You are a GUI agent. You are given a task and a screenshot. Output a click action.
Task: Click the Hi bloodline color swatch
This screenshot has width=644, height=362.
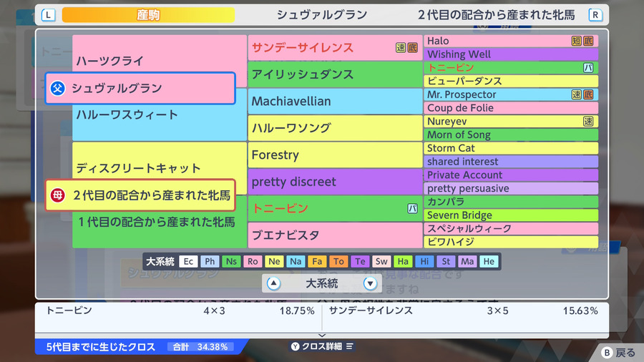[424, 261]
